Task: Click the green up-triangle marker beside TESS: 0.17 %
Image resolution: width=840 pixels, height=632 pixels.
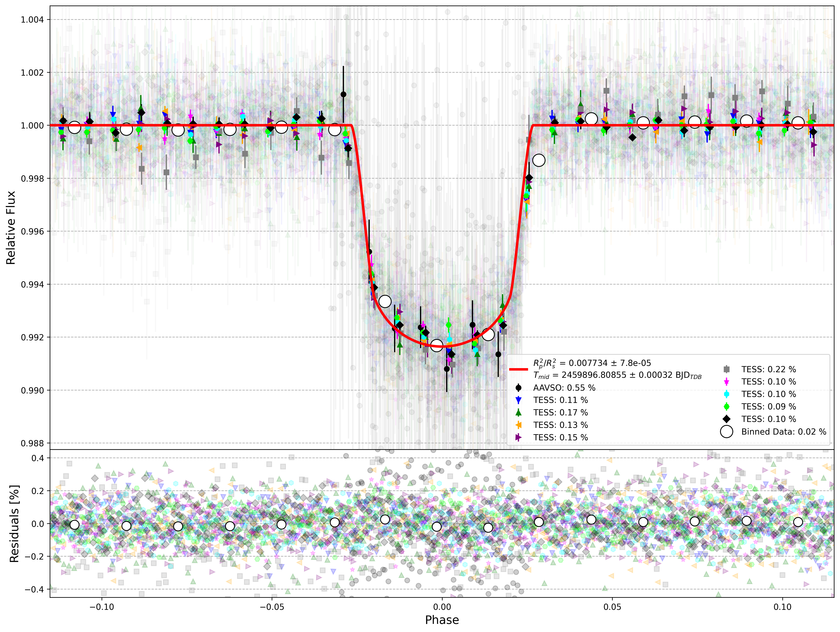Action: pos(518,412)
